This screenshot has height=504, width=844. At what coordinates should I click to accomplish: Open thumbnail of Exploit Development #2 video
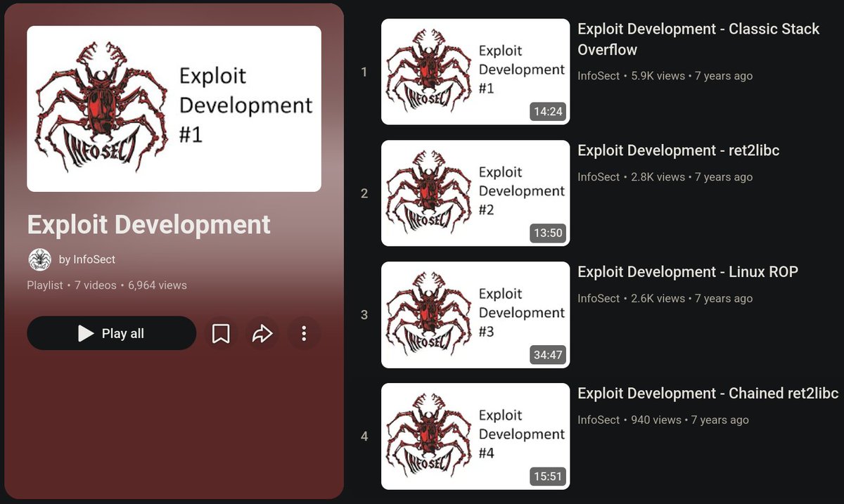pyautogui.click(x=475, y=193)
